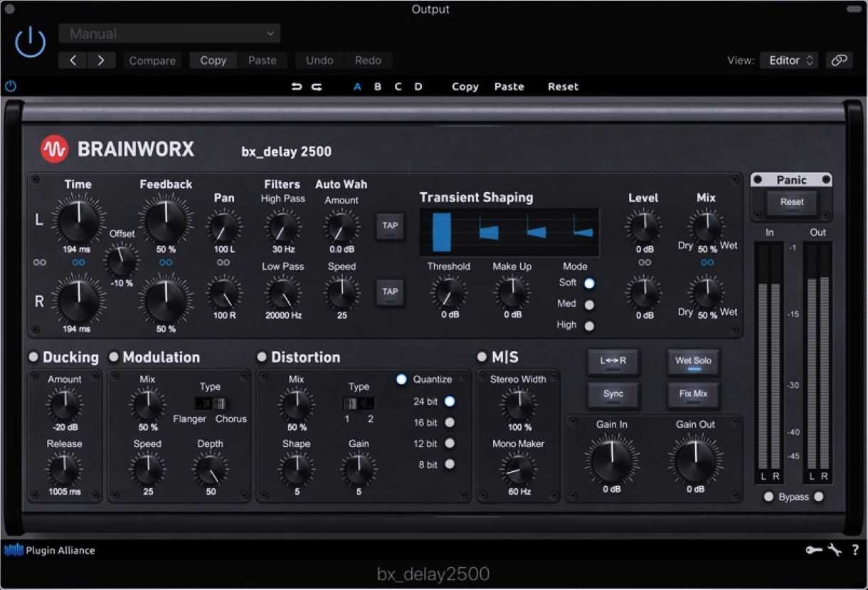Select settings bank A
The image size is (868, 590).
click(358, 87)
